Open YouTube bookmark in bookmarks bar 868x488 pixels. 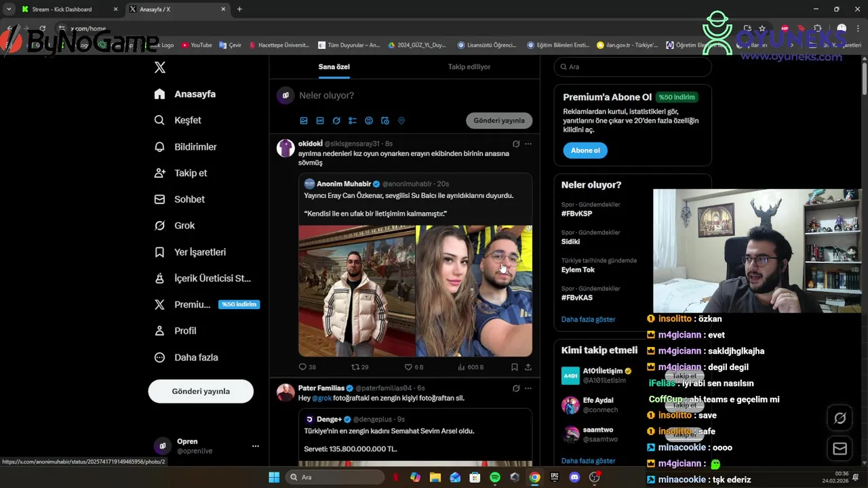[x=197, y=45]
